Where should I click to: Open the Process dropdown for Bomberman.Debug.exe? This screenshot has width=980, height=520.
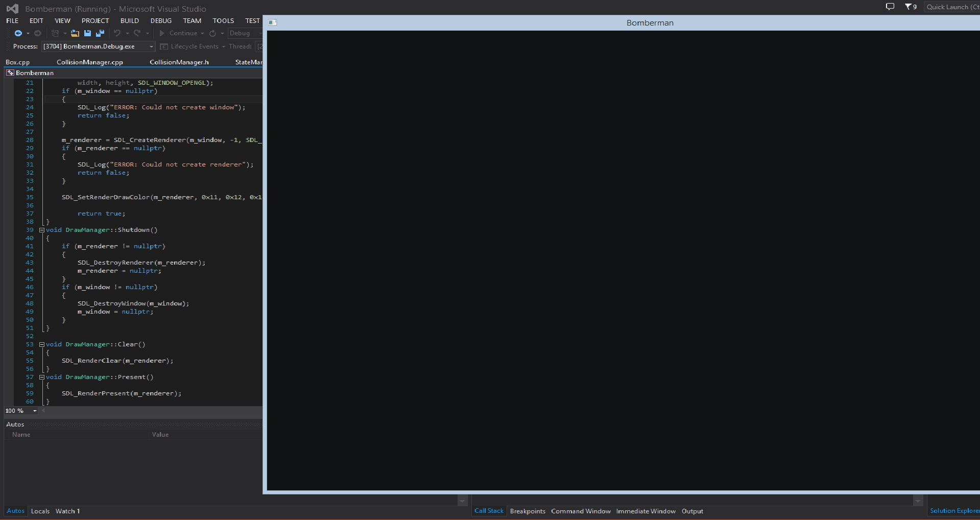click(151, 46)
